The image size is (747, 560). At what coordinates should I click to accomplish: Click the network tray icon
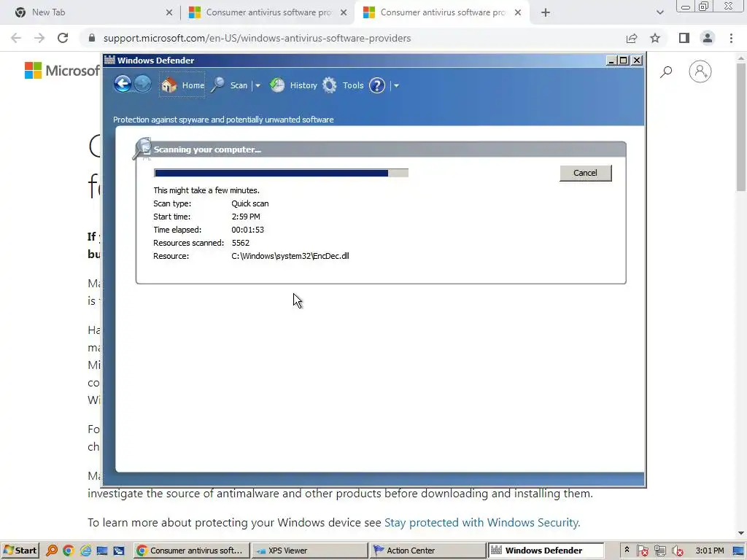(x=659, y=551)
